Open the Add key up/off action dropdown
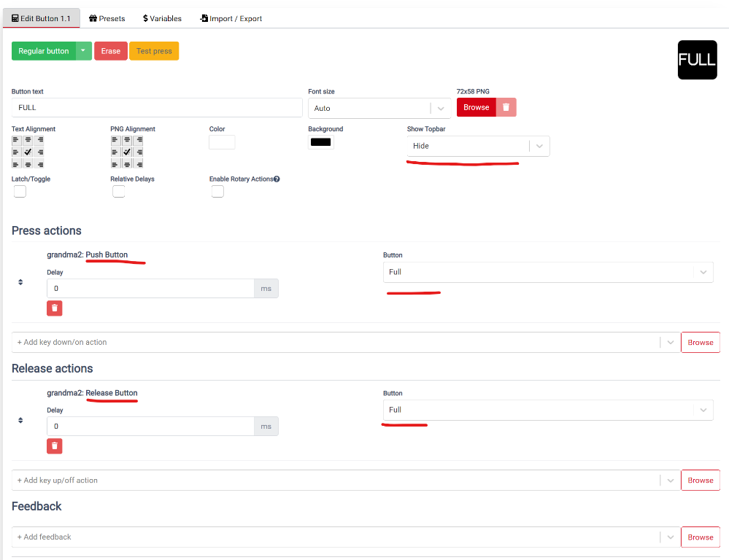The image size is (729, 560). (x=346, y=480)
